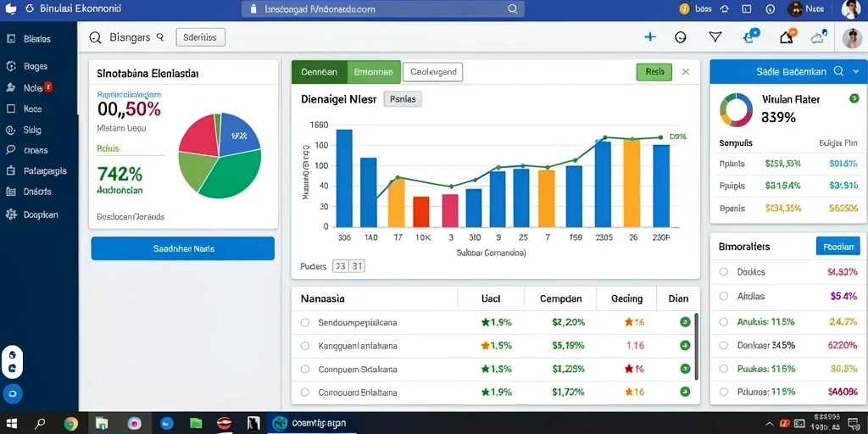Switch to the Ceolergend tab
Image resolution: width=868 pixels, height=434 pixels.
pyautogui.click(x=433, y=72)
